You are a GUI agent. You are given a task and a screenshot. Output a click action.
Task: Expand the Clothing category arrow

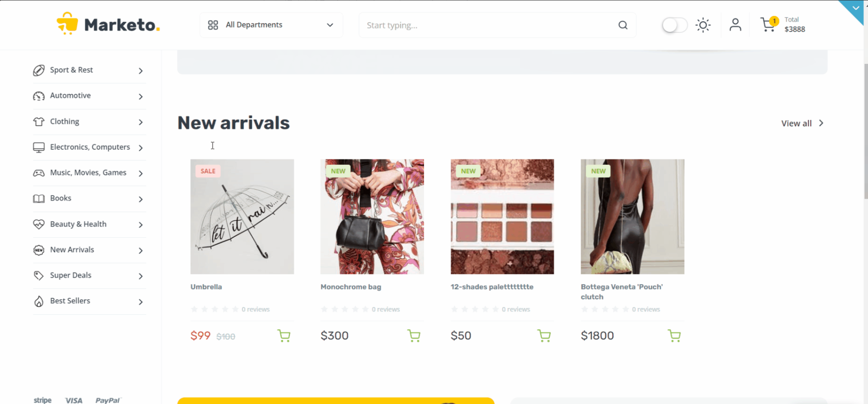(141, 122)
